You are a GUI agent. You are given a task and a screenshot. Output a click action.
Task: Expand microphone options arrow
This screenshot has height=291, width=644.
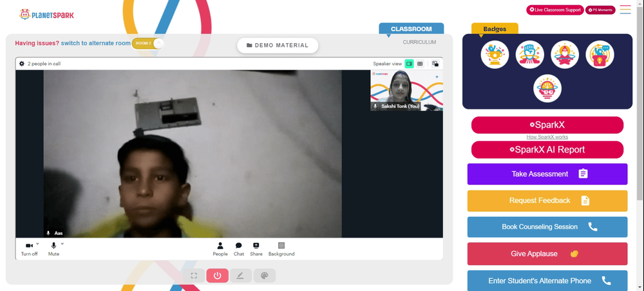[62, 243]
